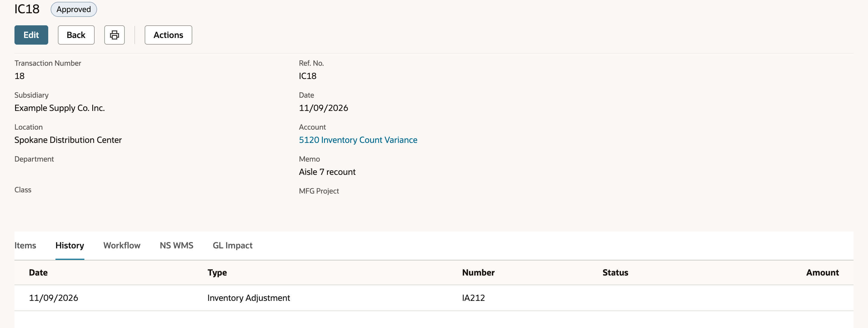The image size is (868, 328).
Task: Click the Department label
Action: (34, 159)
